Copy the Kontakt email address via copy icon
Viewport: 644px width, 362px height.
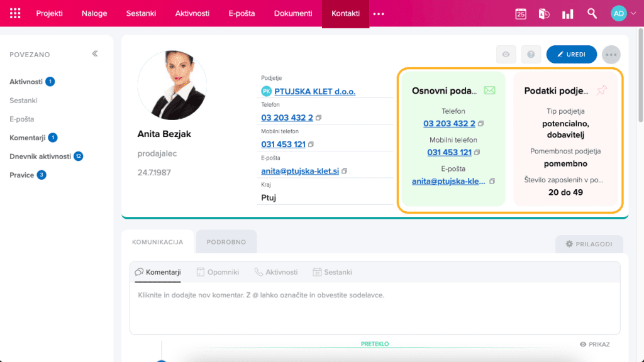pyautogui.click(x=345, y=171)
